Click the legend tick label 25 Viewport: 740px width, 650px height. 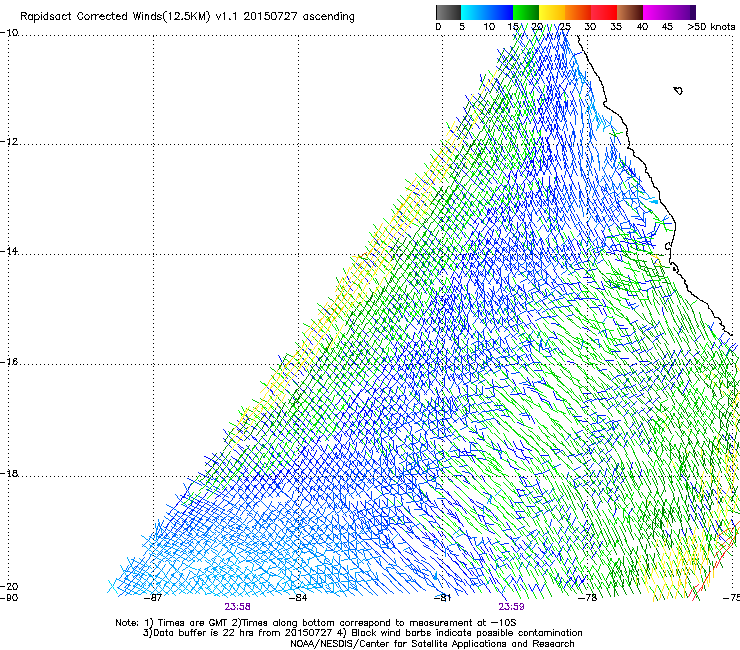[565, 26]
